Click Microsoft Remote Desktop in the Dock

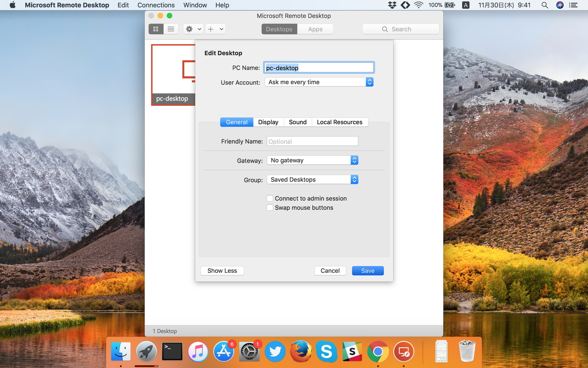click(x=404, y=352)
